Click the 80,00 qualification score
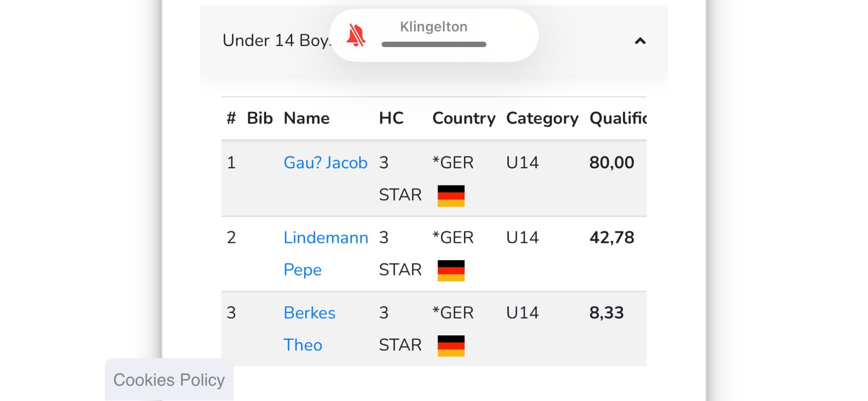This screenshot has height=401, width=868. coord(612,163)
